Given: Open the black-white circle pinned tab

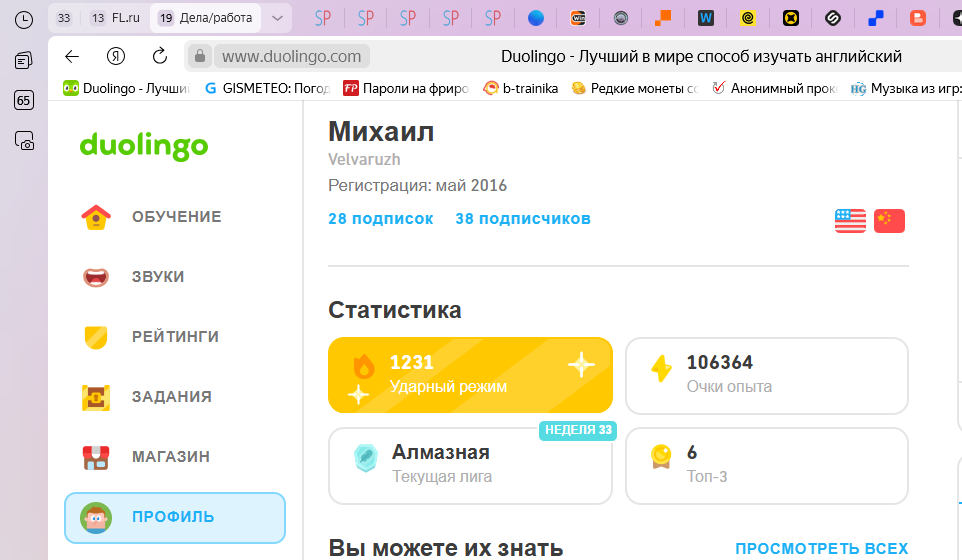Looking at the screenshot, I should [x=833, y=18].
